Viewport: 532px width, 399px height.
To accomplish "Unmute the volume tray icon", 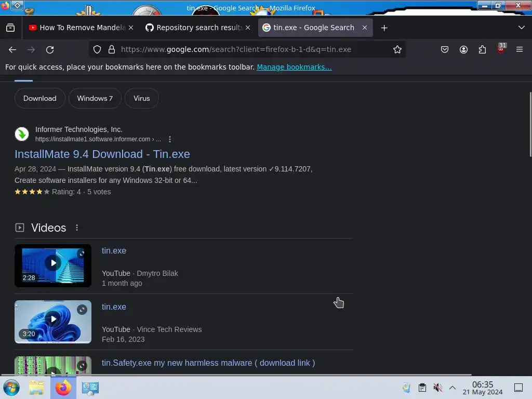I will 437,388.
